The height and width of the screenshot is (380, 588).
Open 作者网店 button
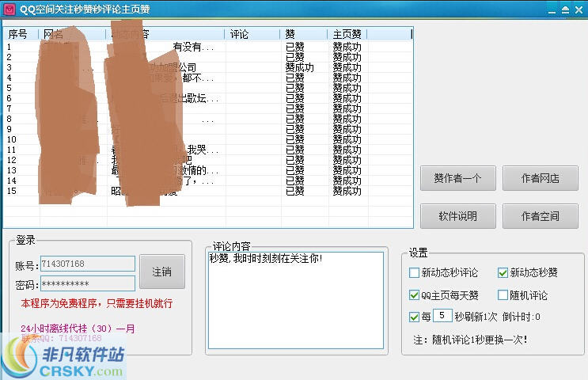coord(541,178)
